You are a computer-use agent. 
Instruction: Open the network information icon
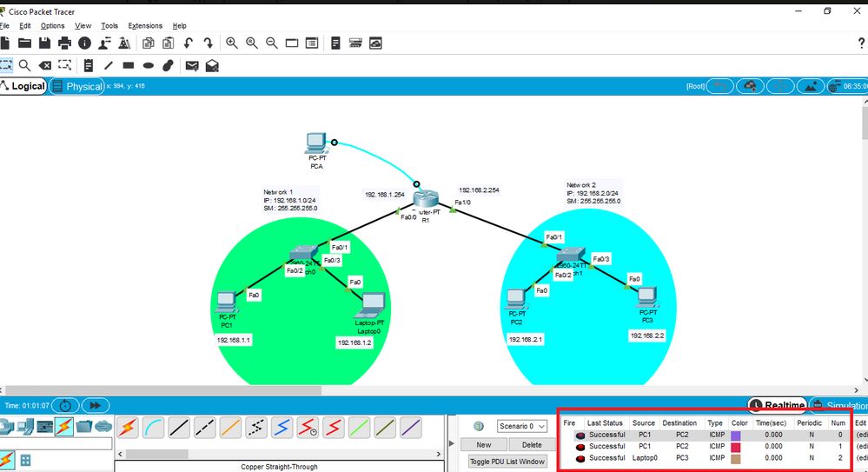point(84,43)
